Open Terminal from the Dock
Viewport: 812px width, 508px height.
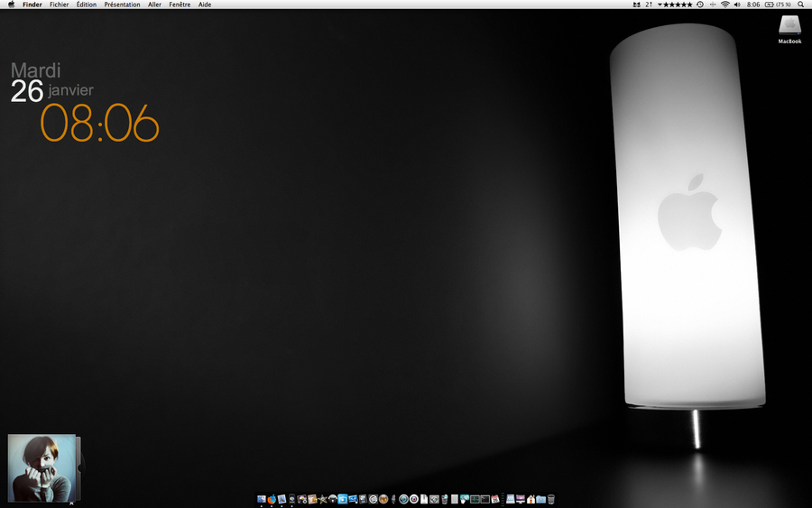485,499
